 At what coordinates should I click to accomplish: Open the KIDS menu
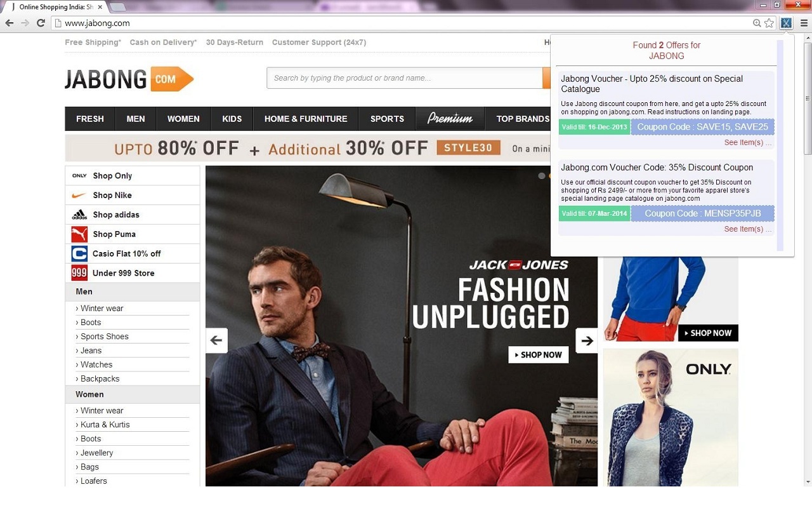pyautogui.click(x=232, y=119)
